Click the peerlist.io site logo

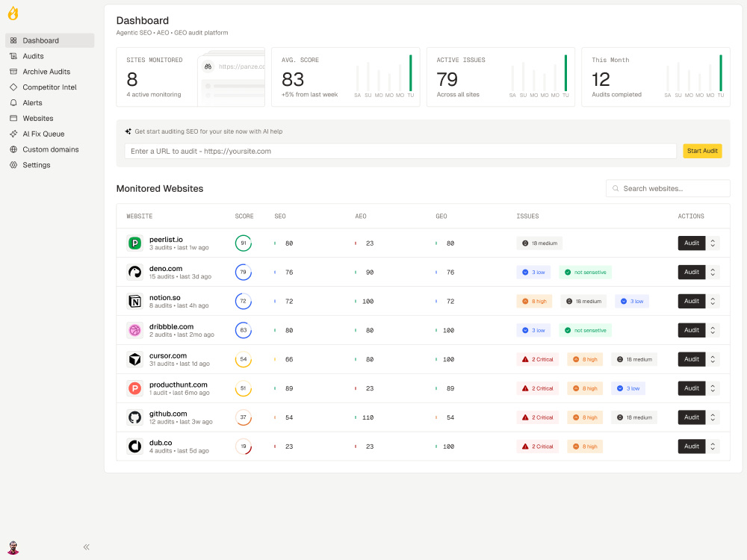134,243
